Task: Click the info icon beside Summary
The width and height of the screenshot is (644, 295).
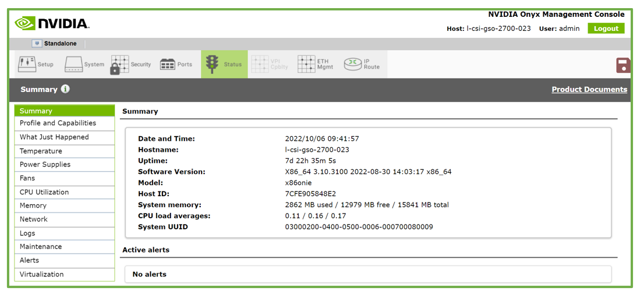Action: [x=65, y=89]
